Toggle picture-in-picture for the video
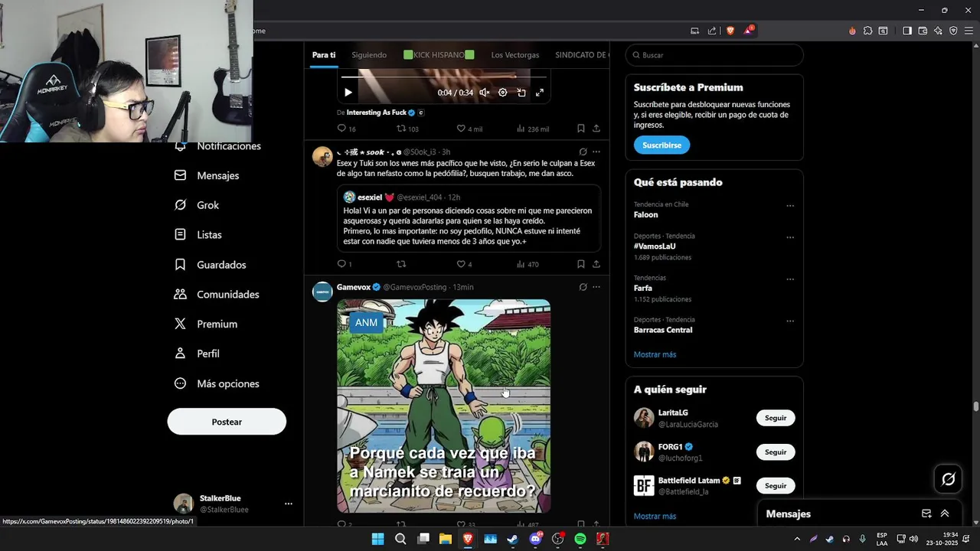 [521, 93]
